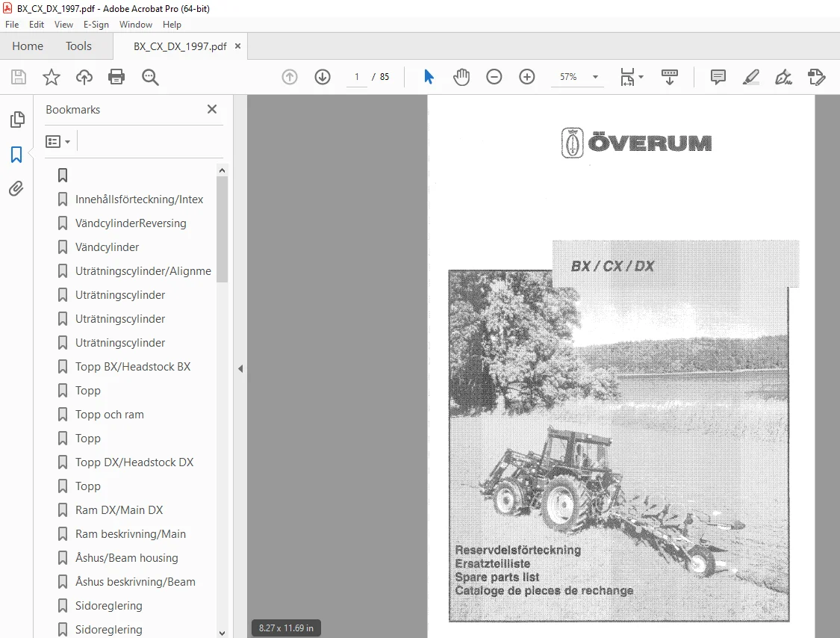The width and height of the screenshot is (840, 638).
Task: Open the Help menu
Action: (x=172, y=25)
